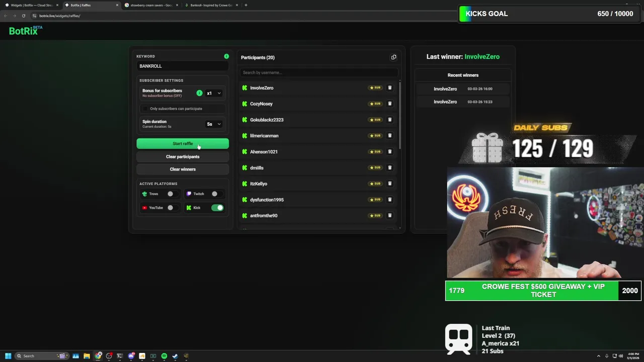Screen dimensions: 644x362
Task: Open Steam from the taskbar
Action: pos(175,356)
